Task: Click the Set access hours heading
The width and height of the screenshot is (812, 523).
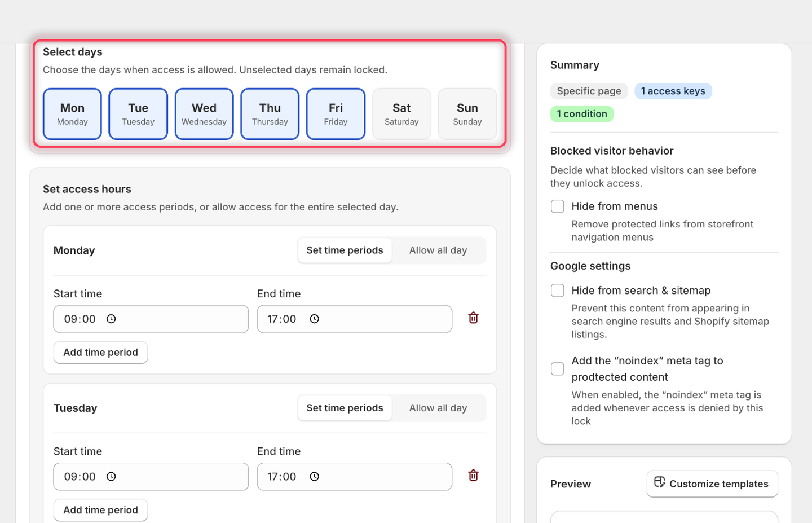Action: pos(87,189)
